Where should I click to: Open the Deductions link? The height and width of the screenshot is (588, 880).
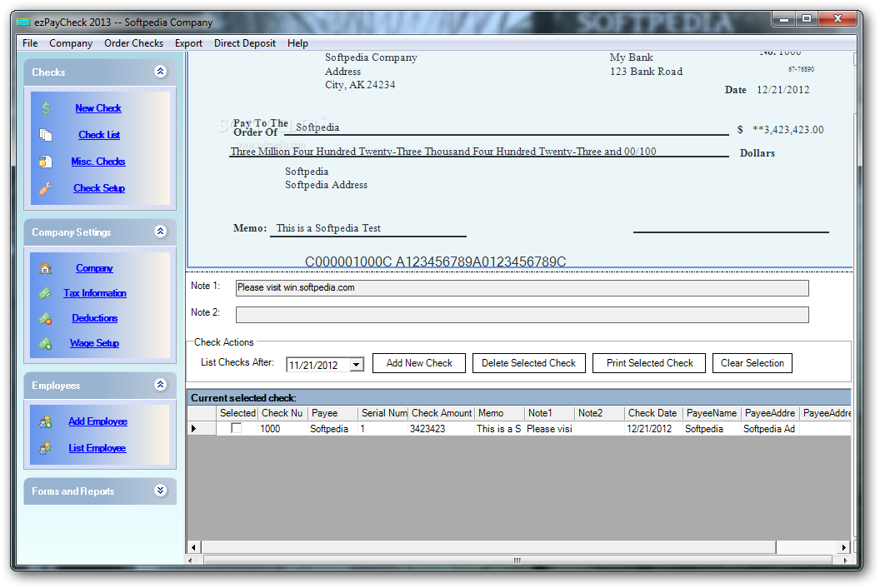[x=95, y=318]
